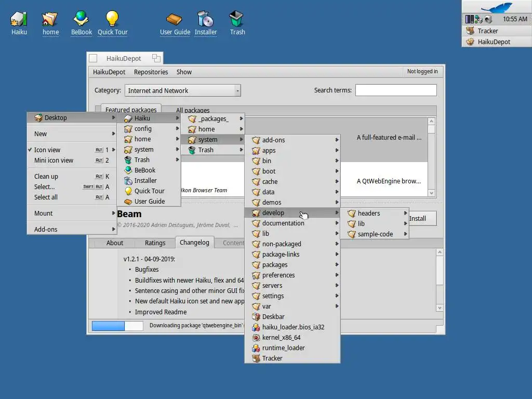The image size is (532, 399).
Task: Click the ProcessController tray icon
Action: [x=470, y=19]
